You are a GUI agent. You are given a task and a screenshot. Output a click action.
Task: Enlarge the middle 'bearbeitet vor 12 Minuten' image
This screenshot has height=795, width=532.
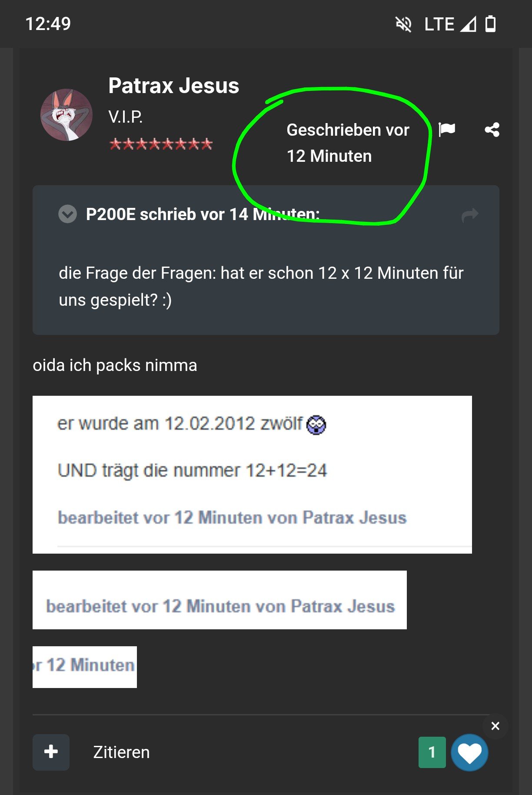coord(219,600)
